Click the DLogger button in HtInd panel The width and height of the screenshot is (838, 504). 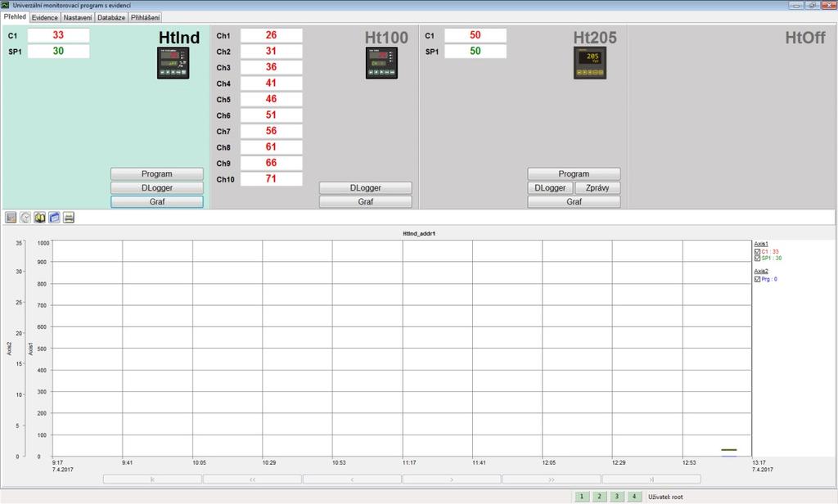pos(157,187)
